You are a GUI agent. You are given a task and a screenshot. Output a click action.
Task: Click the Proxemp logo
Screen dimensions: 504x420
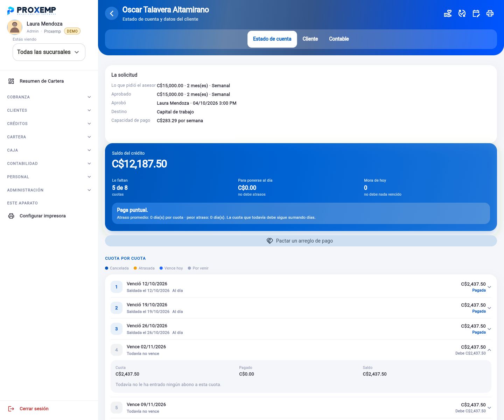click(x=31, y=10)
